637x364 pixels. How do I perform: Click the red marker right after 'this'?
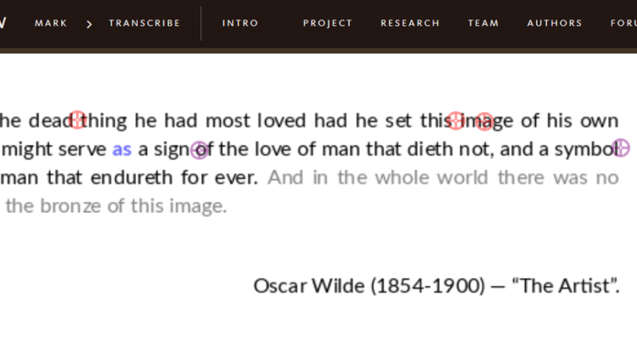(456, 120)
